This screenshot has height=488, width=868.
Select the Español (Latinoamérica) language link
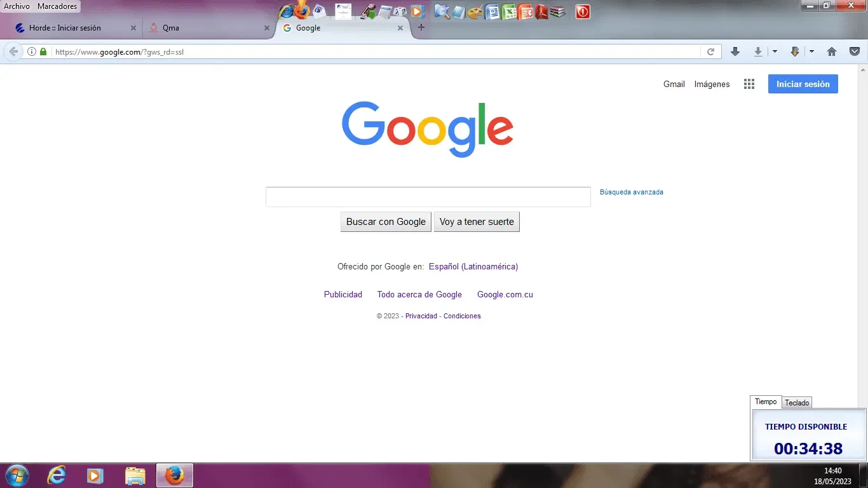473,267
